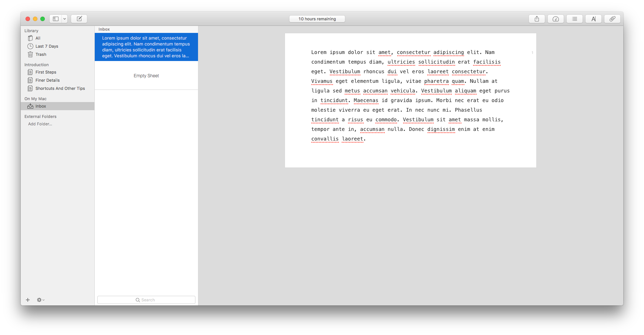The image size is (644, 335).
Task: Open the attachments paperclip icon
Action: click(613, 19)
